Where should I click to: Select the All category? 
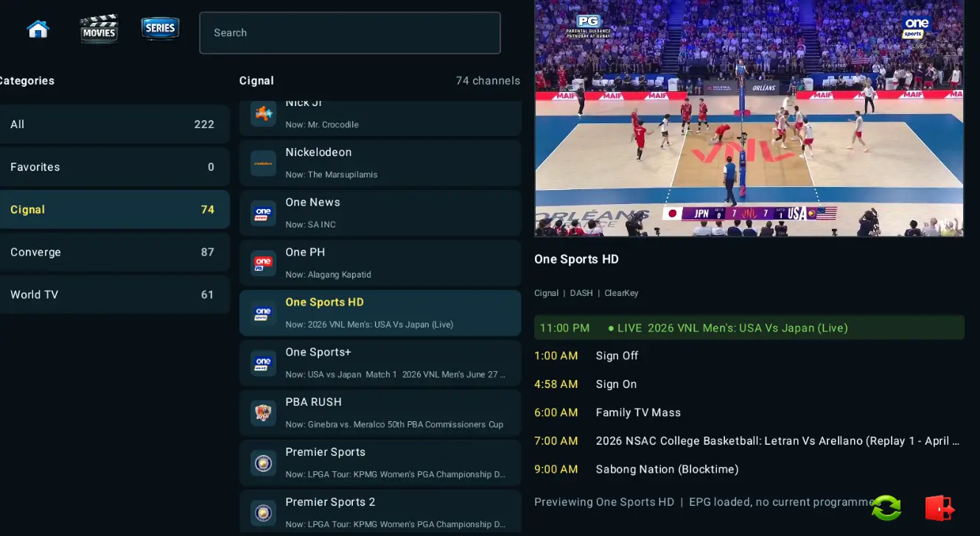pyautogui.click(x=113, y=124)
